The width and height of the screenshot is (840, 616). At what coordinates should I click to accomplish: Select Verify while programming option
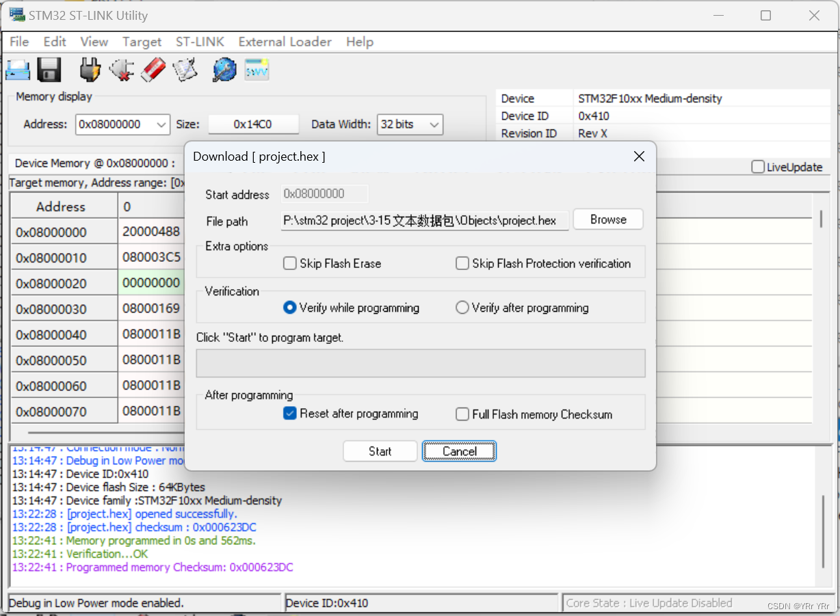[x=289, y=308]
